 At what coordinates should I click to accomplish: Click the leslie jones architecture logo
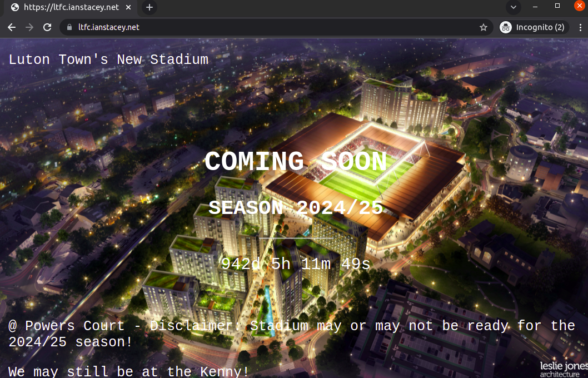(x=564, y=369)
